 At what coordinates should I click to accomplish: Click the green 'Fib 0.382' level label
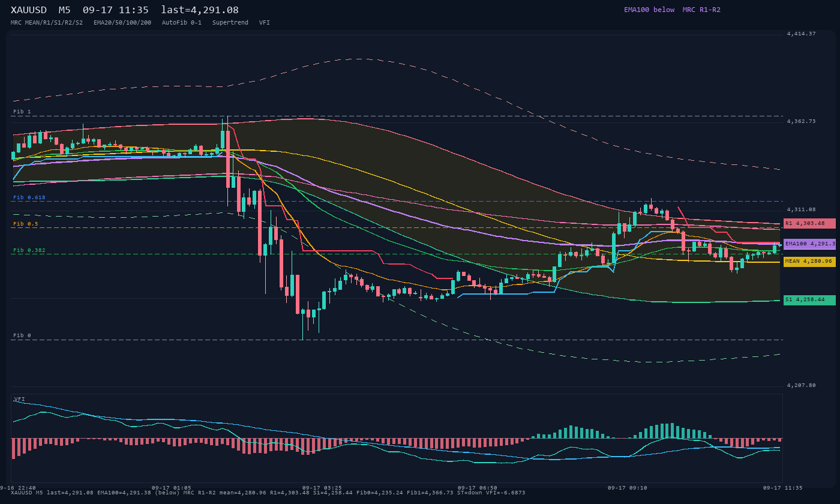click(x=29, y=250)
